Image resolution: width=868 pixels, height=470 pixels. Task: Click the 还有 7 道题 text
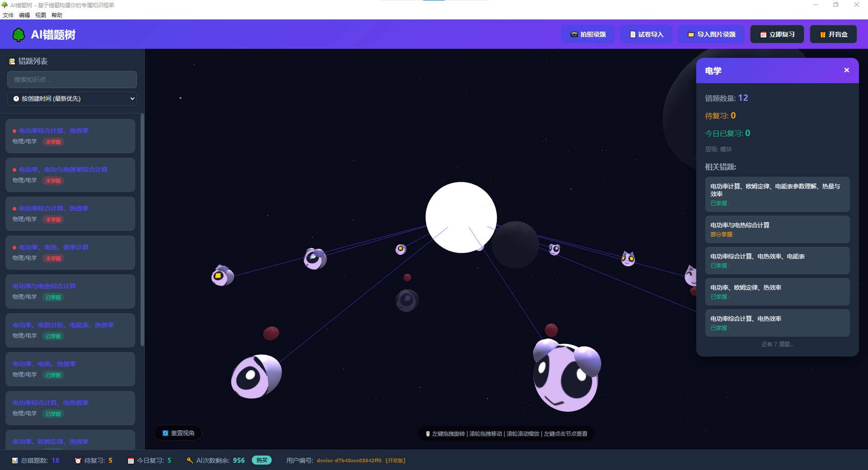777,344
